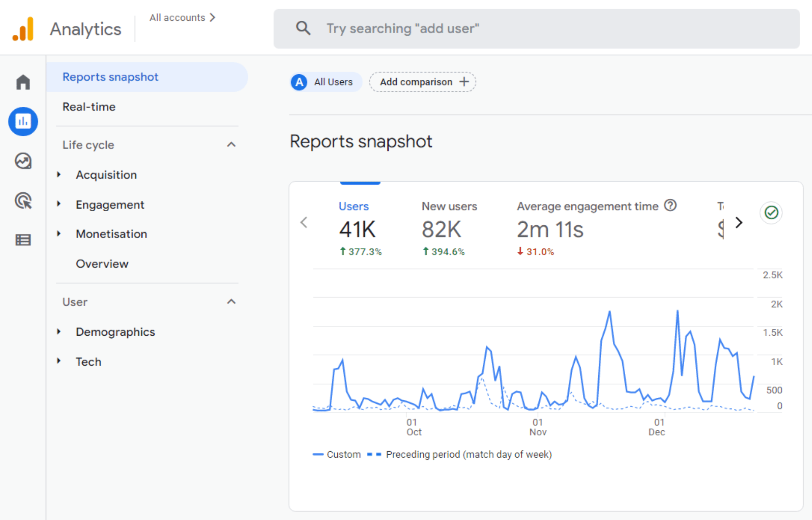Click the Add comparison button

(x=423, y=82)
